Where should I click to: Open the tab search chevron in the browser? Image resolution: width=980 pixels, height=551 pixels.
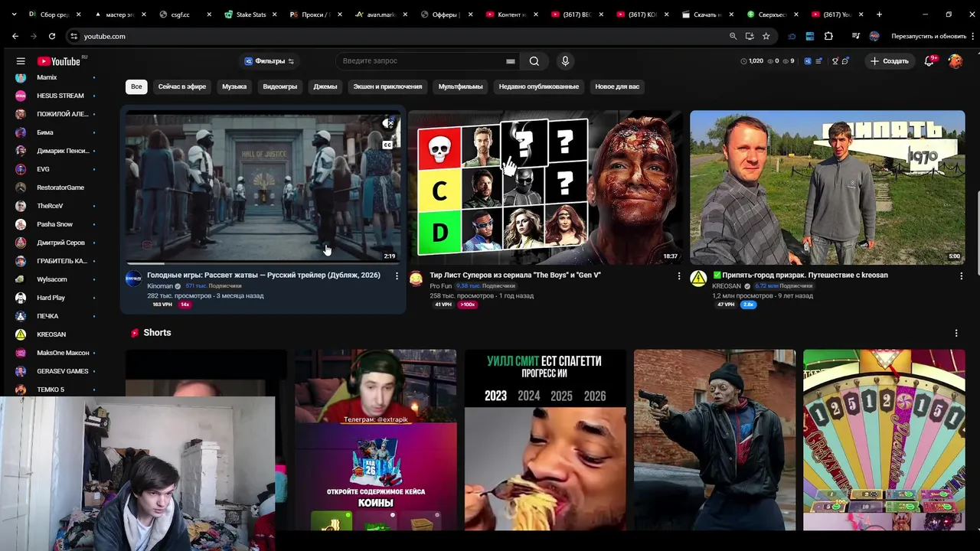click(x=15, y=14)
